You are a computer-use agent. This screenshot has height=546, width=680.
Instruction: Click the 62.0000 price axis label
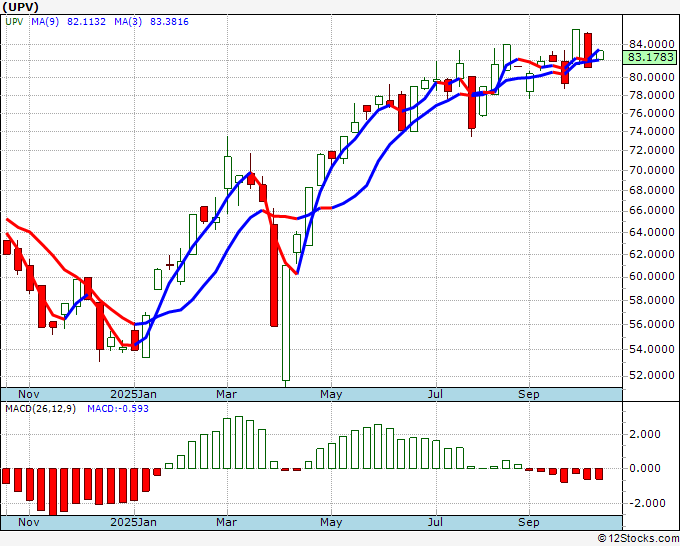click(x=652, y=254)
